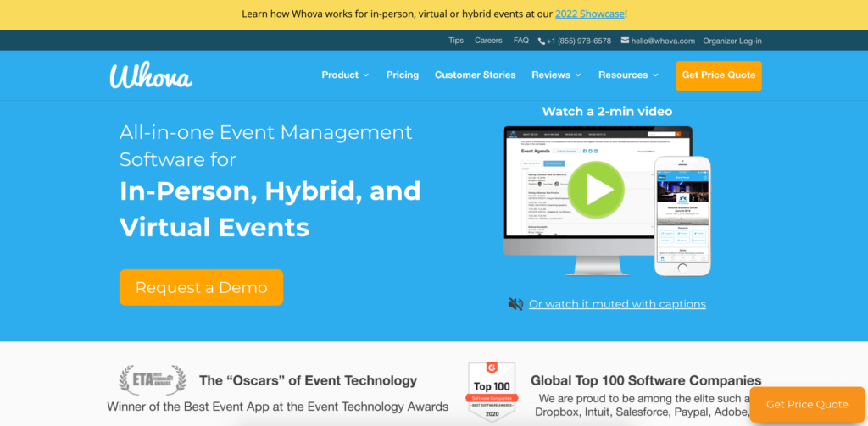Open the Pricing menu item

(403, 75)
